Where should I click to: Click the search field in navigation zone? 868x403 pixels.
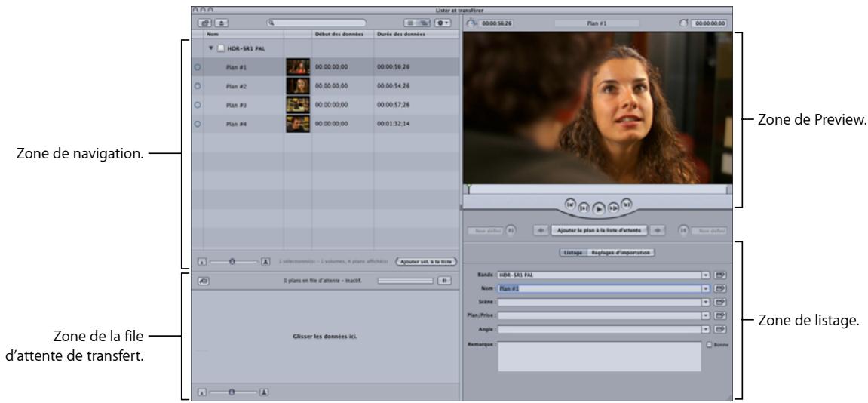pos(317,23)
